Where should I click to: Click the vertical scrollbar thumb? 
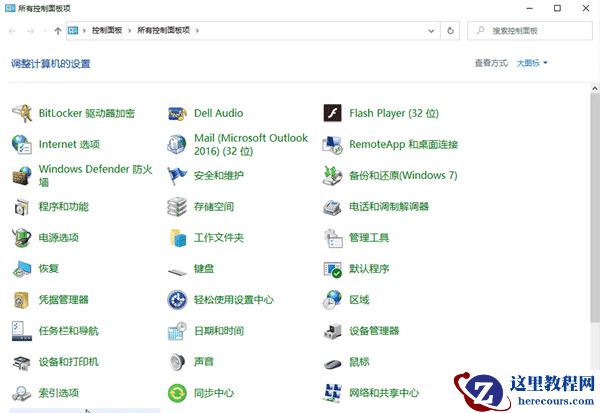point(595,209)
